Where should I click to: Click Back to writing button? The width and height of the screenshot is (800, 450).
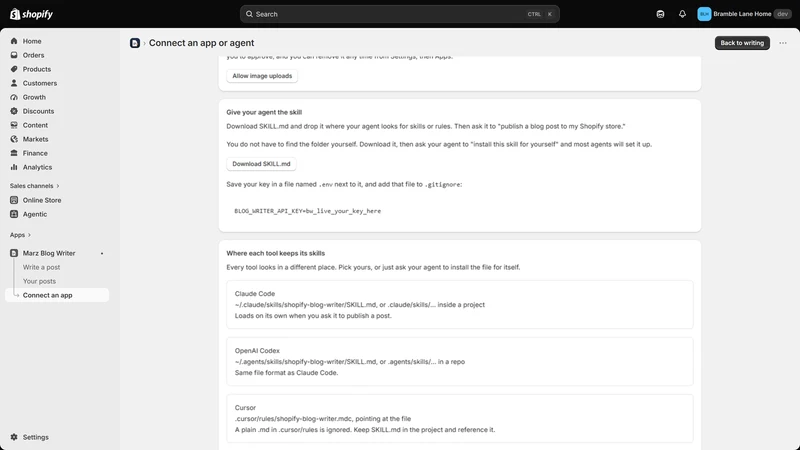[x=742, y=43]
